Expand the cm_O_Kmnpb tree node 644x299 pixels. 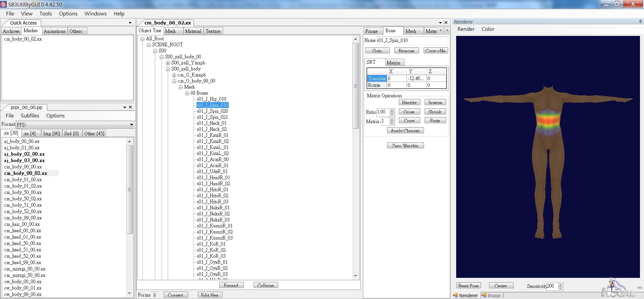coord(174,75)
